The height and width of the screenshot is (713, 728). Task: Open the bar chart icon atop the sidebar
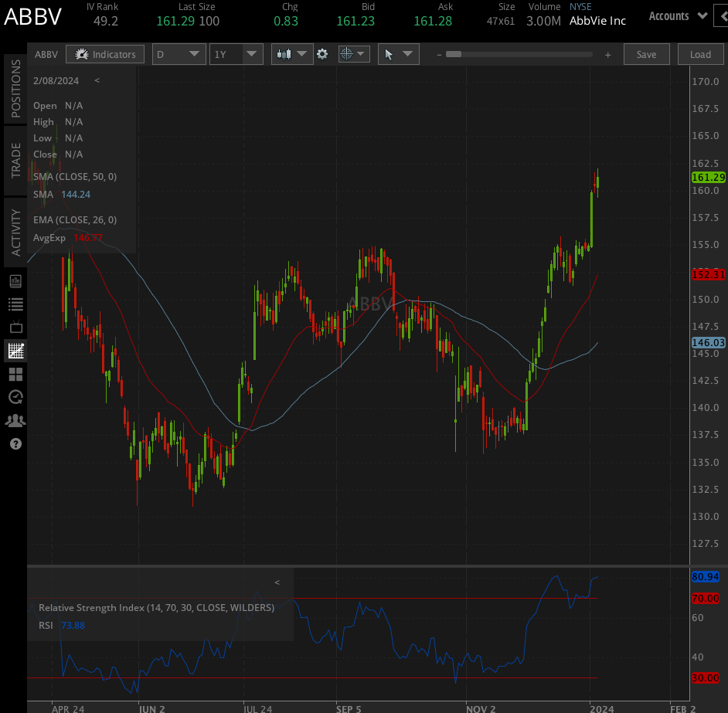(x=15, y=280)
